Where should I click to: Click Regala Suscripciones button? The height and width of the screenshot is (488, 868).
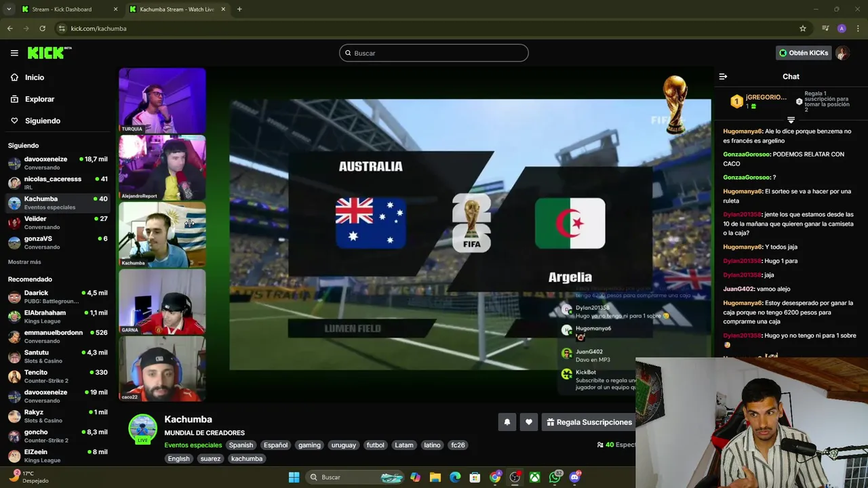pyautogui.click(x=589, y=422)
